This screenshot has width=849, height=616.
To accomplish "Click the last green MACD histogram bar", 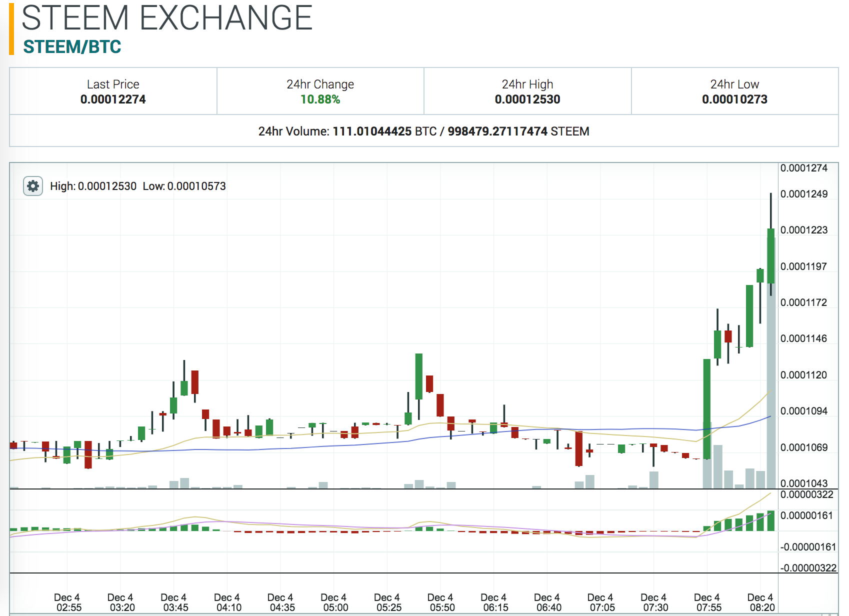I will (771, 520).
